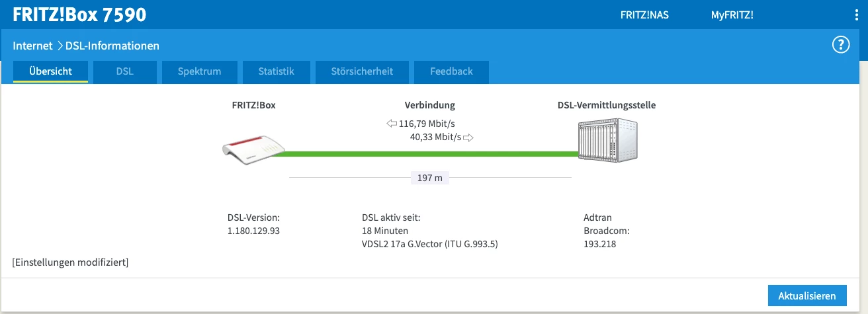
Task: Click the help question mark icon
Action: tap(840, 45)
